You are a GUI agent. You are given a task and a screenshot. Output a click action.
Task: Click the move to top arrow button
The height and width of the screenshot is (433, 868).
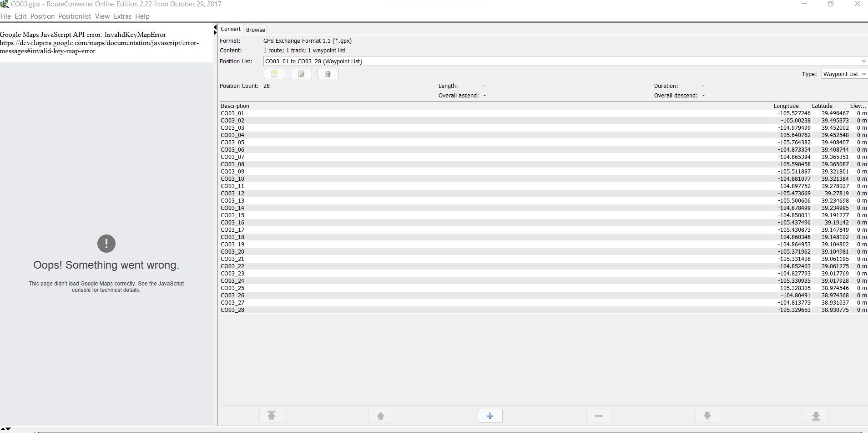click(272, 416)
